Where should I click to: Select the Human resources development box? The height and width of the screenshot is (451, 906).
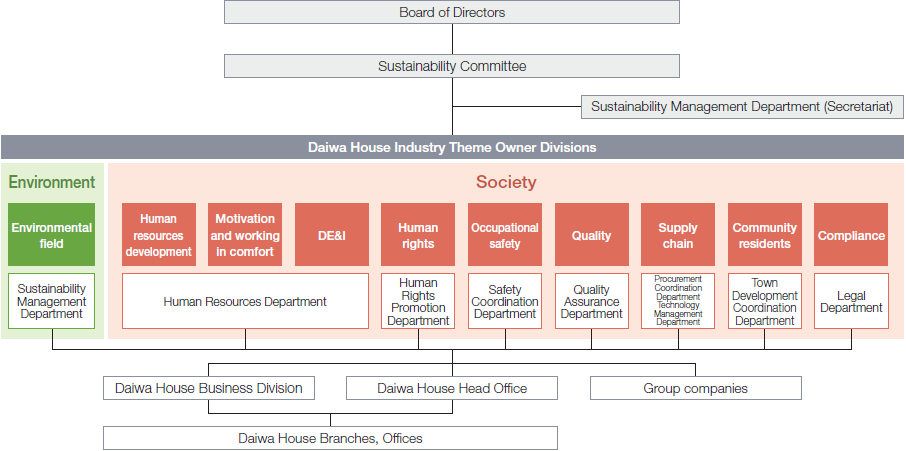point(159,235)
